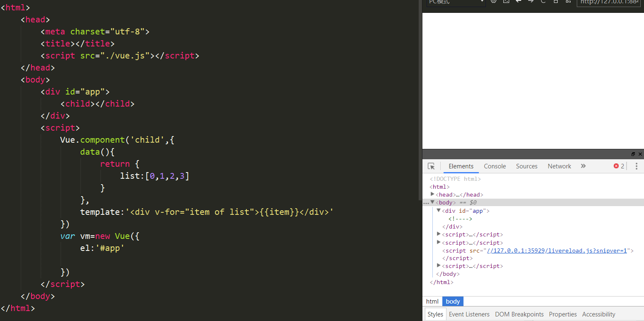Open the livereload.js source link
Viewport: 644px width, 321px height.
pyautogui.click(x=556, y=250)
